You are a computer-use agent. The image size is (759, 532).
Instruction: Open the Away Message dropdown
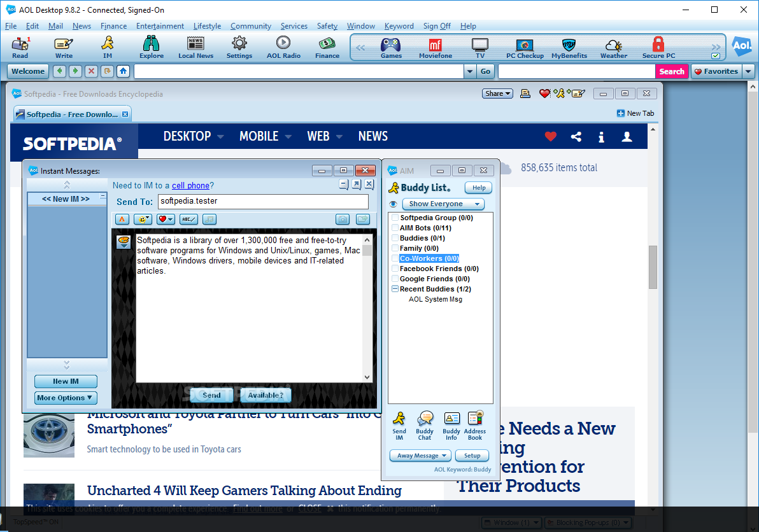(x=420, y=455)
